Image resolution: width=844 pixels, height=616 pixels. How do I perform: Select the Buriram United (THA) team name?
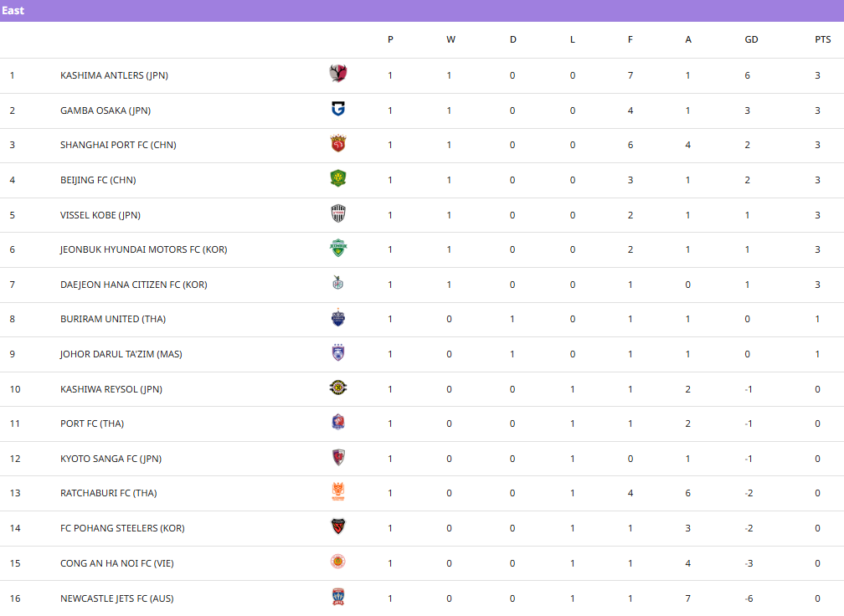pyautogui.click(x=113, y=319)
